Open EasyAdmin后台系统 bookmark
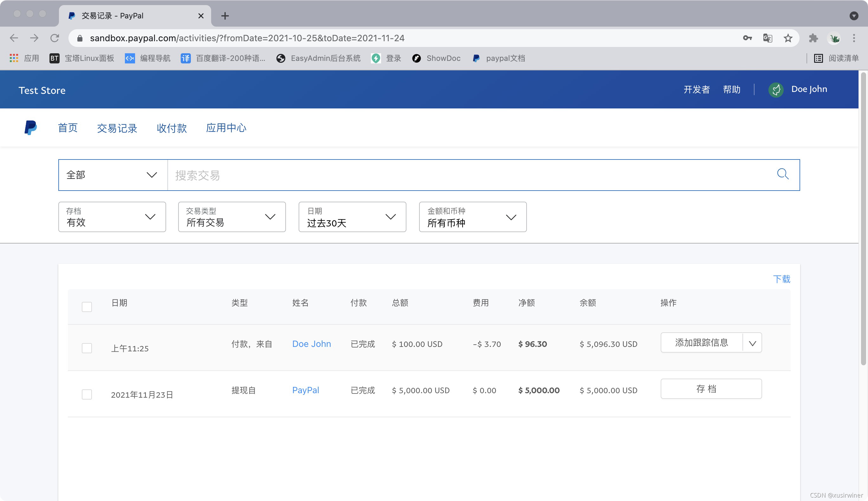The image size is (868, 501). tap(319, 58)
